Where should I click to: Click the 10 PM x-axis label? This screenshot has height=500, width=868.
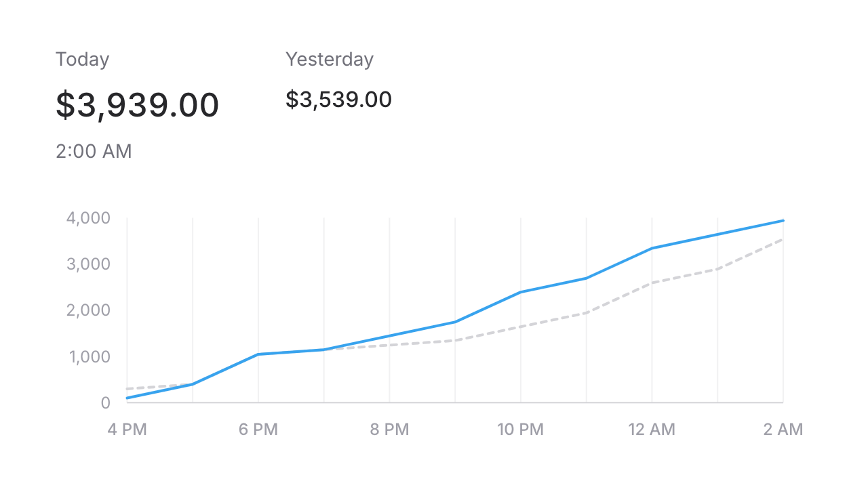(x=520, y=430)
